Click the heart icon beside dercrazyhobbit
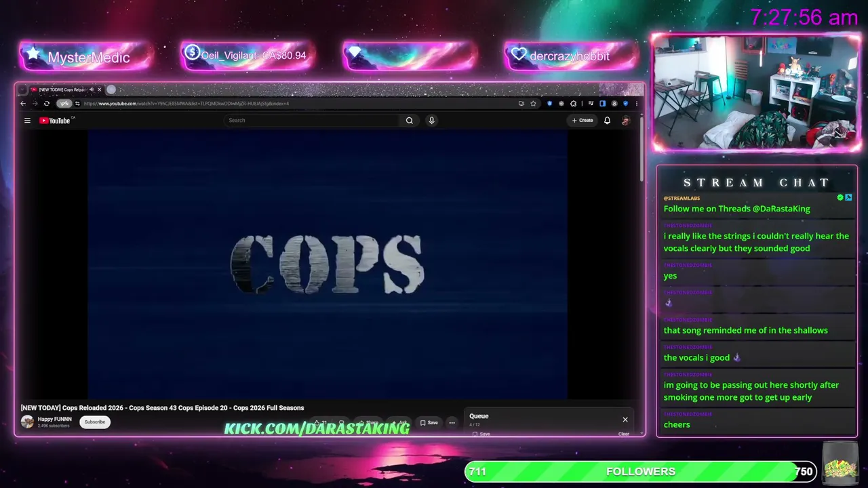This screenshot has width=868, height=488. 519,54
